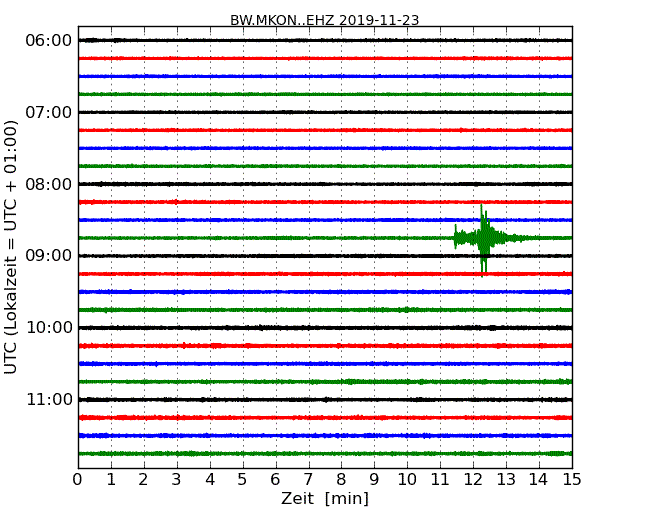Image resolution: width=650 pixels, height=520 pixels.
Task: Click x-axis tick label 11
Action: [440, 480]
